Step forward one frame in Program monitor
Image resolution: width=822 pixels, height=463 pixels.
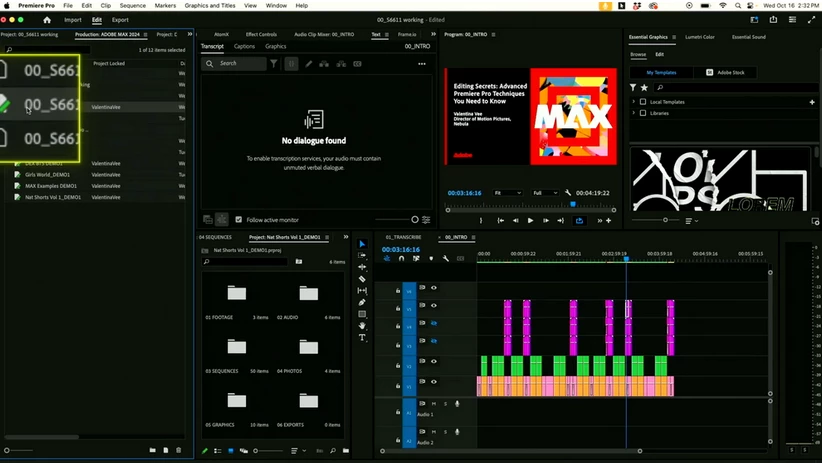545,221
